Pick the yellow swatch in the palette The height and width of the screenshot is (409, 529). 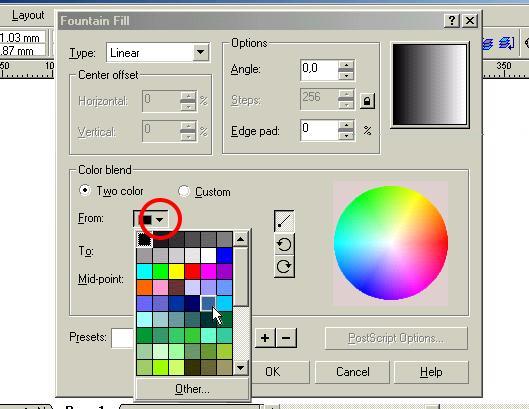(176, 271)
